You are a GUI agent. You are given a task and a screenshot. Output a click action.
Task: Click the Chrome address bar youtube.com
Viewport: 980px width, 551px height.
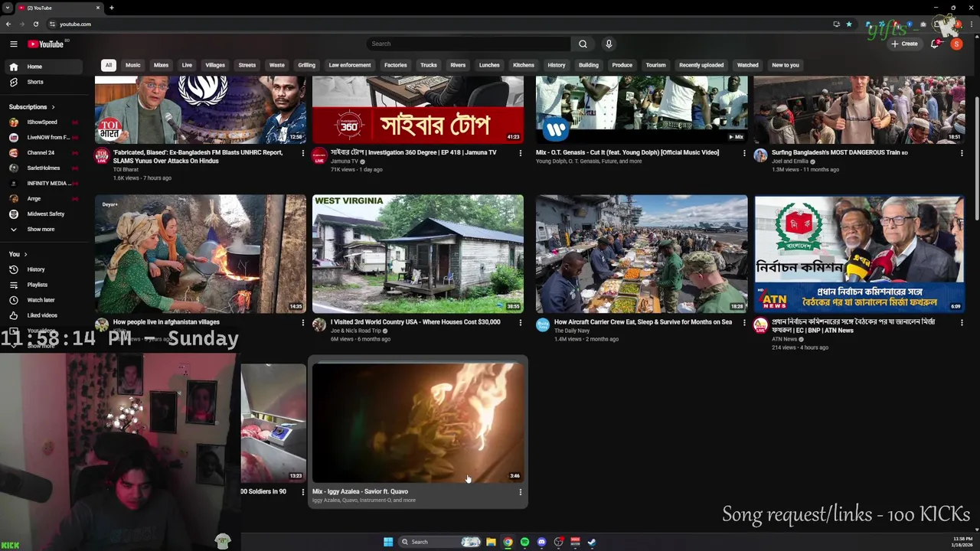(x=75, y=24)
